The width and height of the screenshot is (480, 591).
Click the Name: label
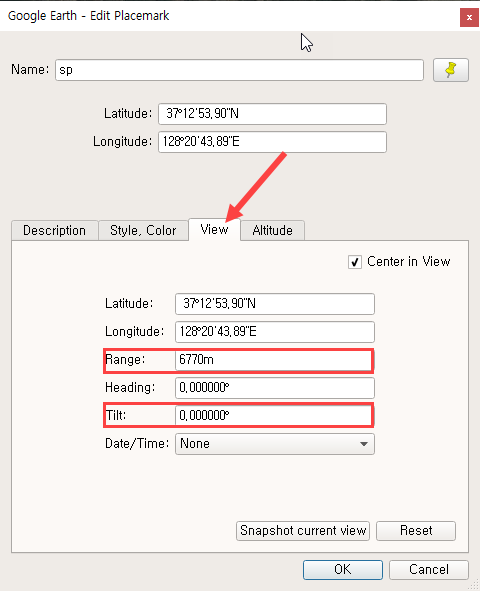coord(30,69)
